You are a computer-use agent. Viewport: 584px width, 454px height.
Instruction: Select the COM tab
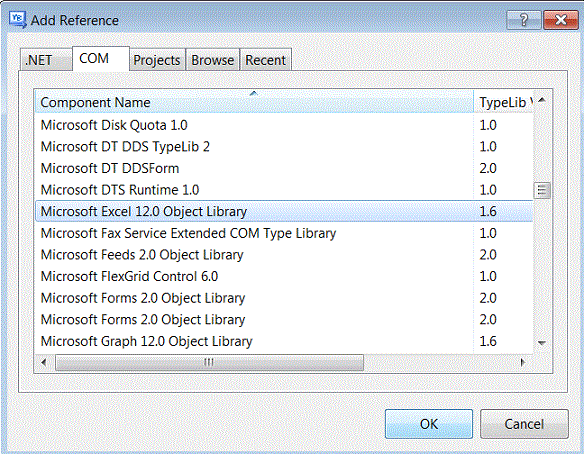[x=101, y=58]
